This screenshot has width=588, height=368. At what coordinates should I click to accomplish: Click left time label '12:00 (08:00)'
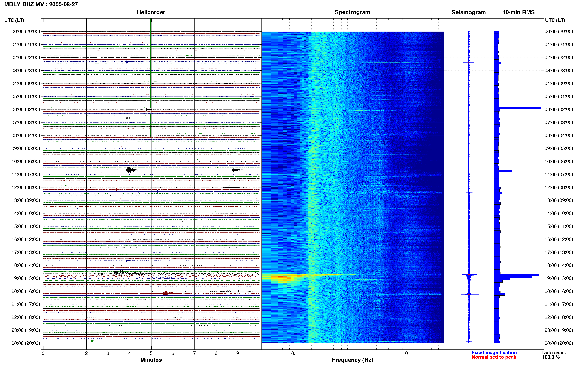26,187
